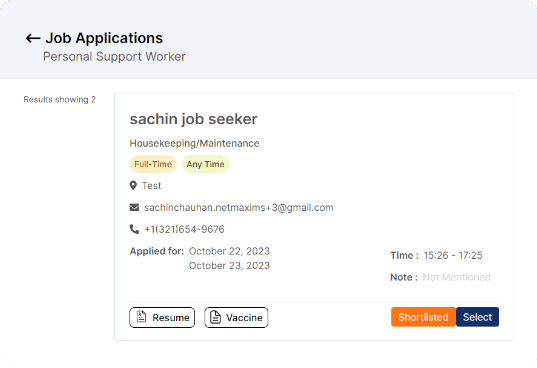
Task: Click the Personal Support Worker subtitle
Action: coord(114,56)
